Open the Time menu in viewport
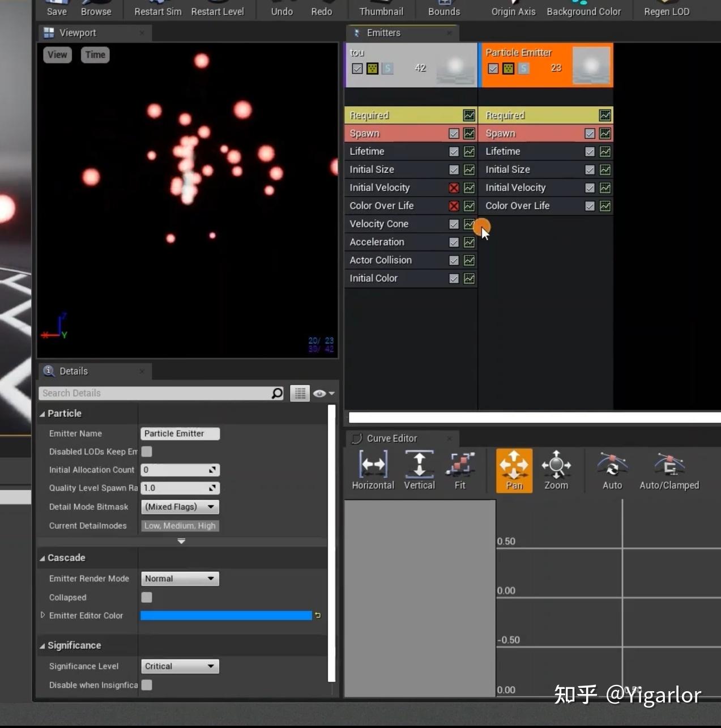The height and width of the screenshot is (728, 721). [95, 55]
